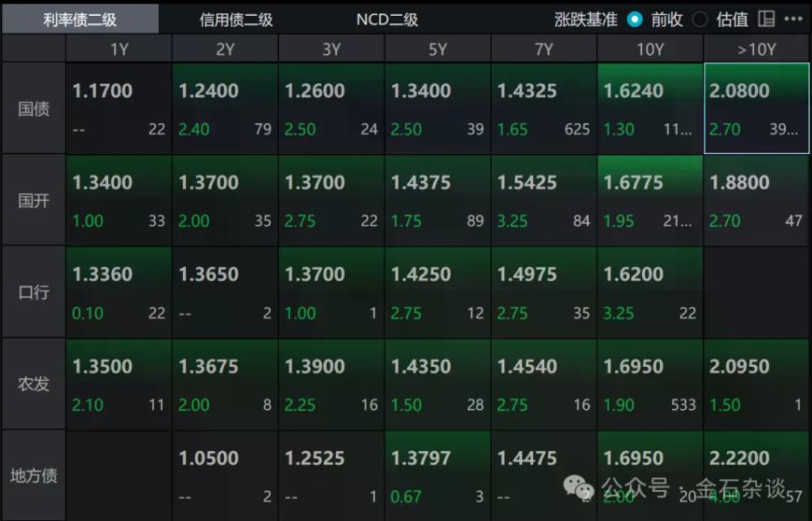Open the 口行 10Y cell showing 1.6200

click(x=650, y=292)
